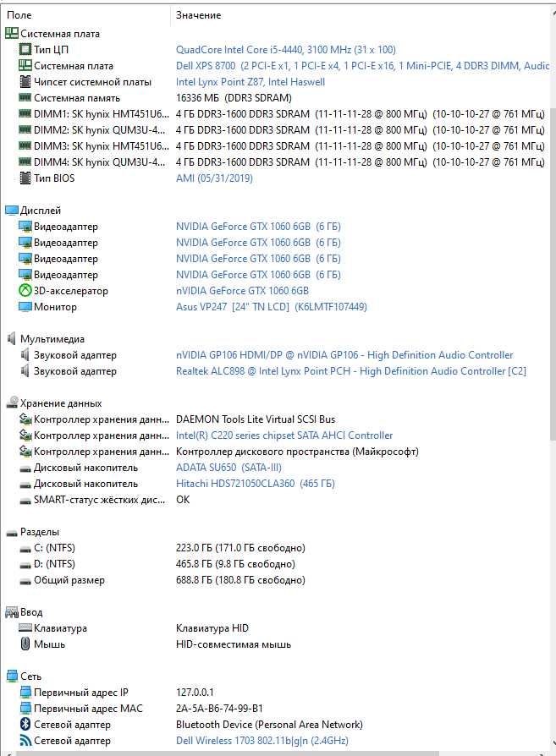Select Контроллер дискового пространства (Майкрософт) value
Image resolution: width=556 pixels, height=756 pixels.
click(x=297, y=452)
